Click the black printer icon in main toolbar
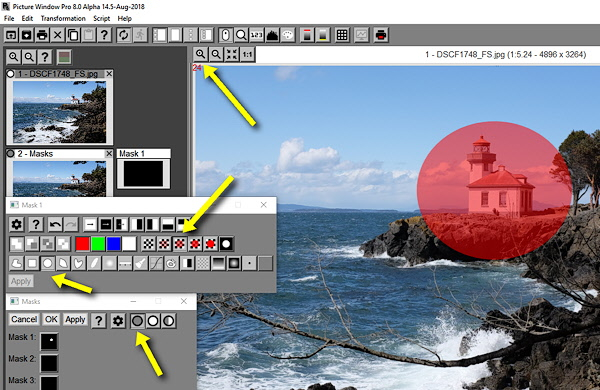The image size is (600, 390). pos(42,35)
